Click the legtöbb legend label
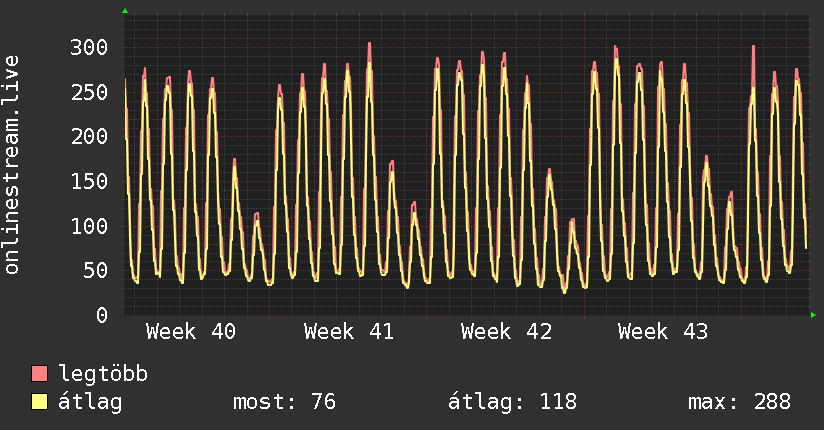Viewport: 824px width, 430px height. [x=103, y=373]
